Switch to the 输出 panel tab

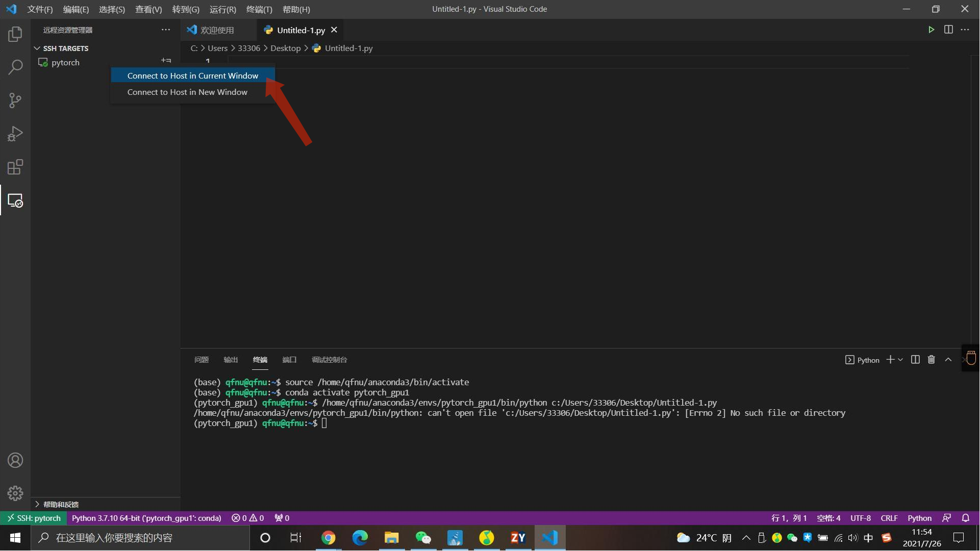pyautogui.click(x=231, y=360)
